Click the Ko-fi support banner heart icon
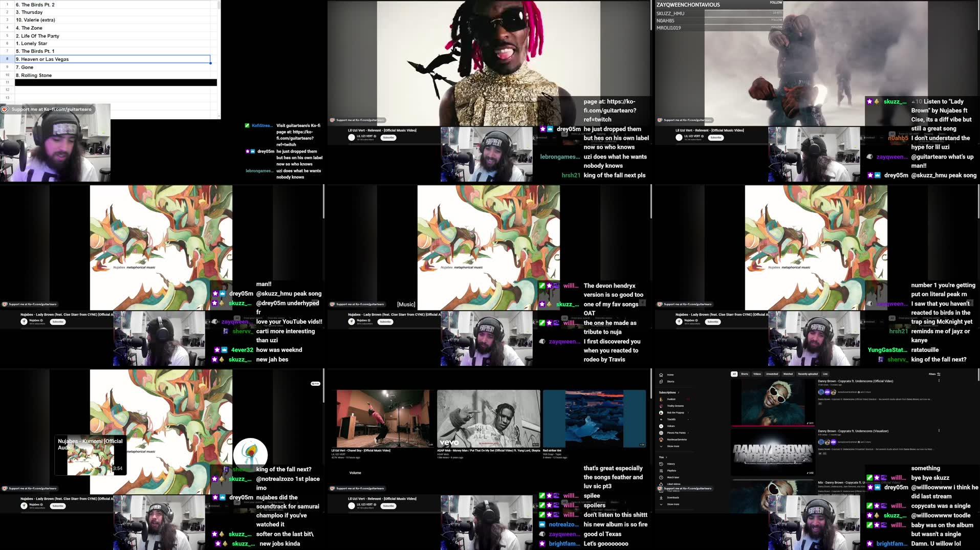The image size is (980, 550). [660, 488]
